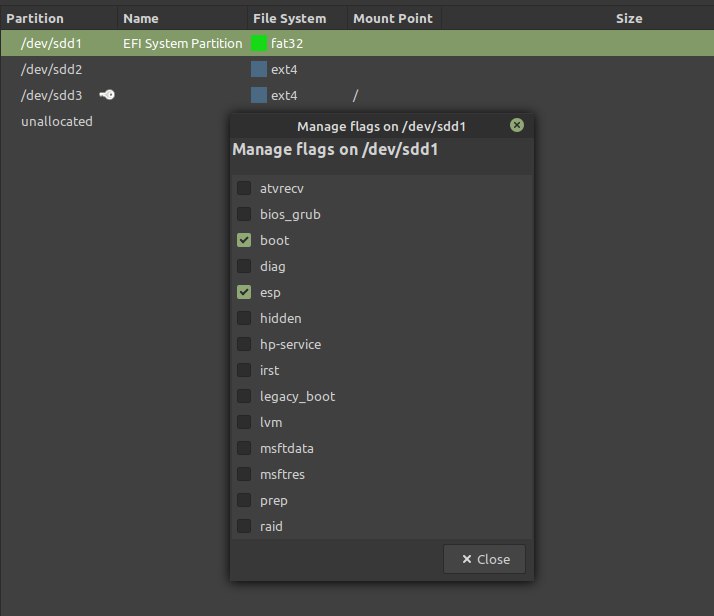Click the Close button in flags dialog
Viewport: 714px width, 616px height.
click(x=484, y=559)
